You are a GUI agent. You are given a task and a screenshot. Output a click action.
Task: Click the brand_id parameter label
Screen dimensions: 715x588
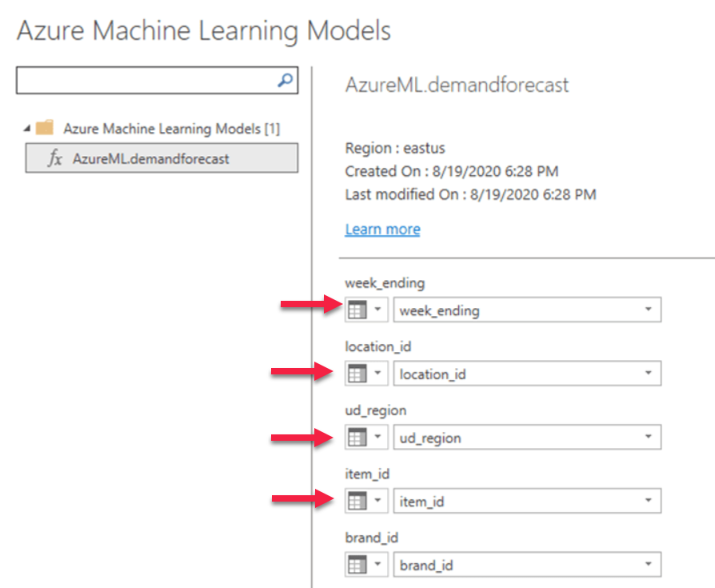pos(372,538)
